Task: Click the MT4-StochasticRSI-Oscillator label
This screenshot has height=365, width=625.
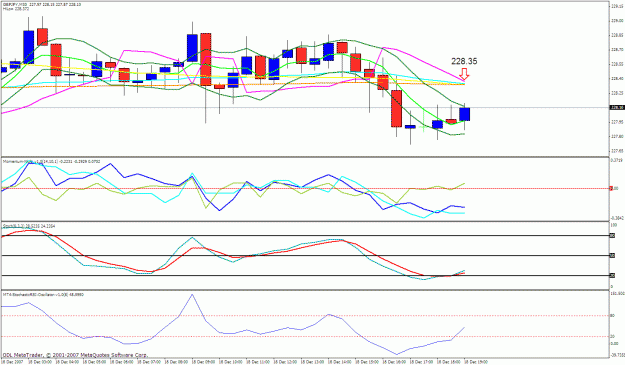Action: point(43,294)
